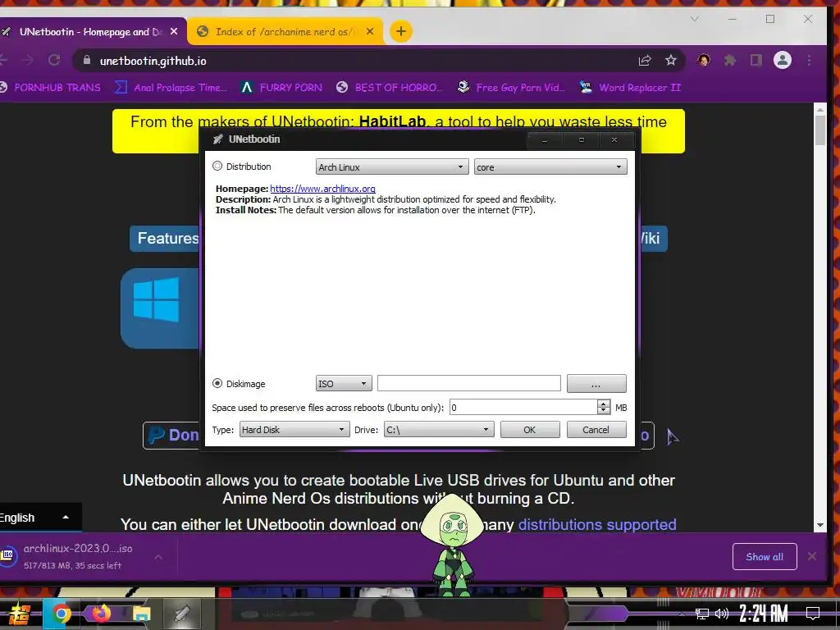Open the Hard Disk type dropdown
Image resolution: width=840 pixels, height=630 pixels.
point(294,430)
